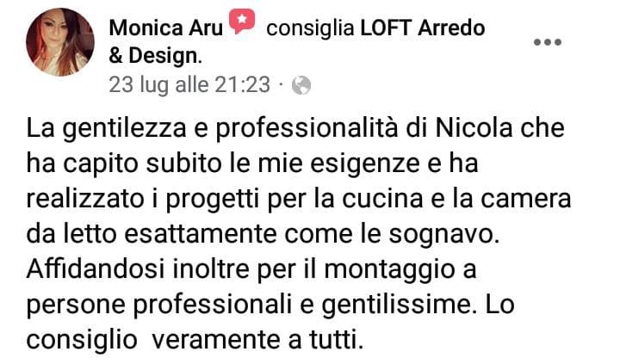Image resolution: width=620 pixels, height=364 pixels.
Task: Click the word "consiglia" in the header
Action: [x=310, y=28]
